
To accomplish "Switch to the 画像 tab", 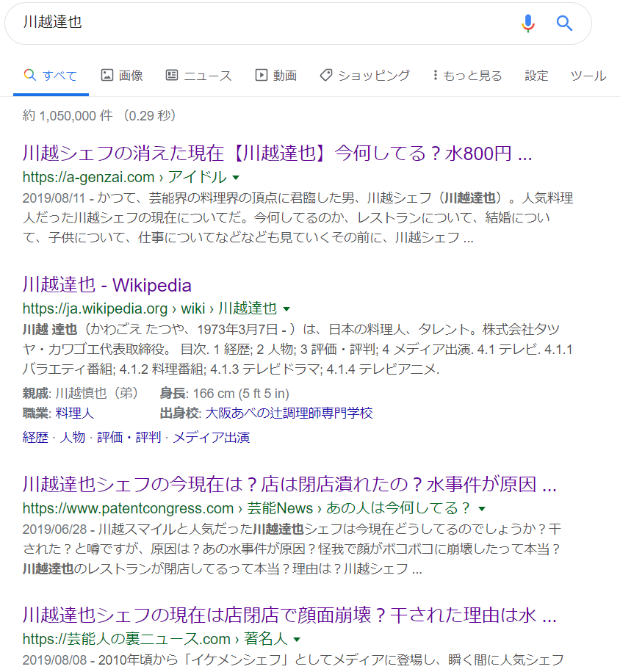I will coord(122,76).
